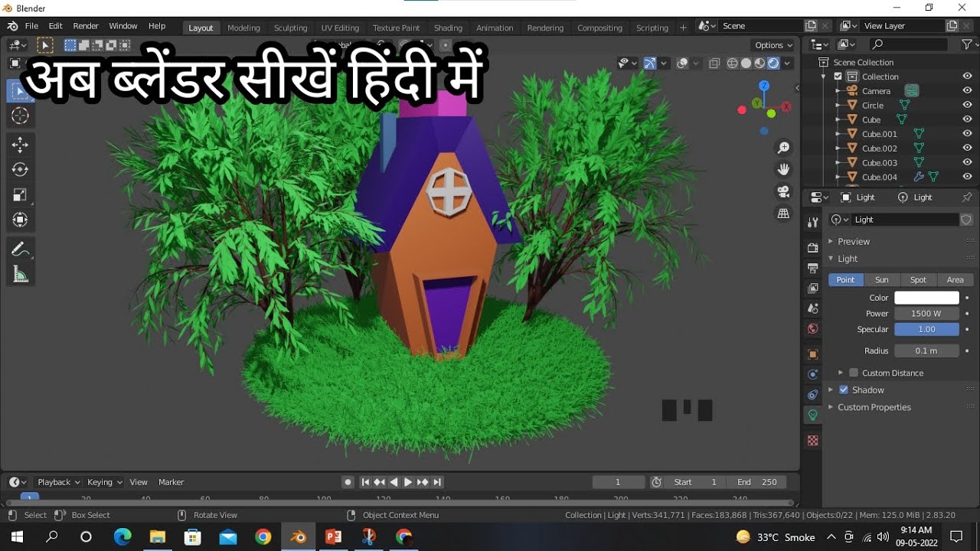
Task: Uncheck the Shadow checkbox
Action: pos(844,390)
